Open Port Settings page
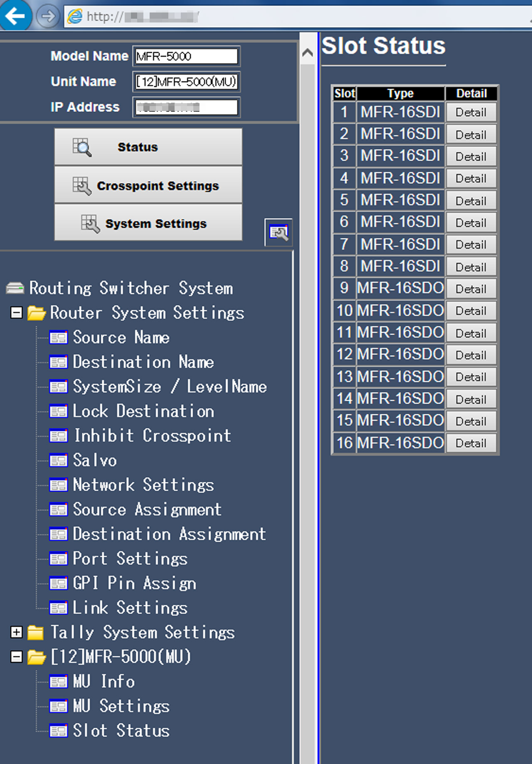 point(130,559)
